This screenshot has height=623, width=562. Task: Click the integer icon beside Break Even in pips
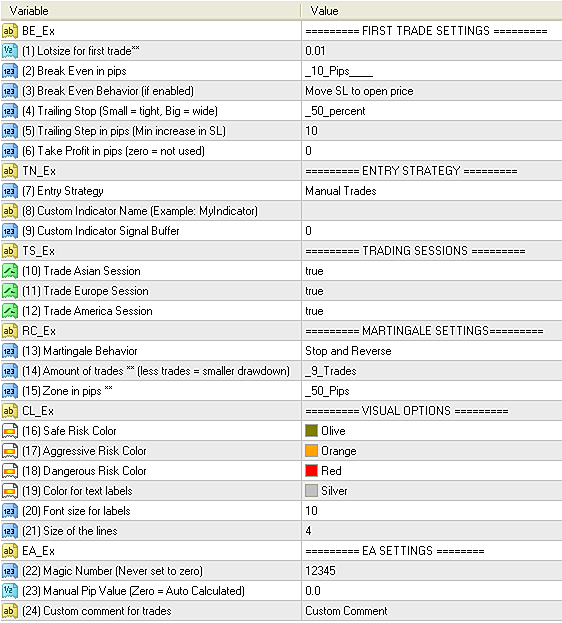tap(10, 71)
